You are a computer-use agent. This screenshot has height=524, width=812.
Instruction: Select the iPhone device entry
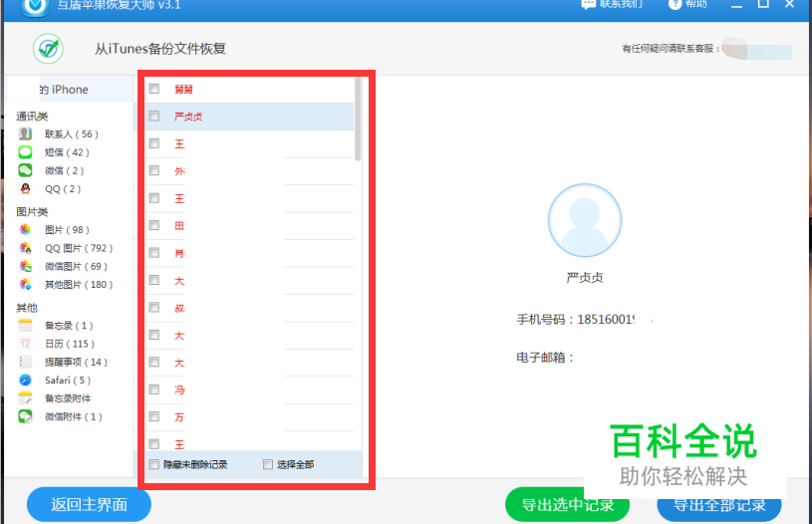click(x=71, y=90)
